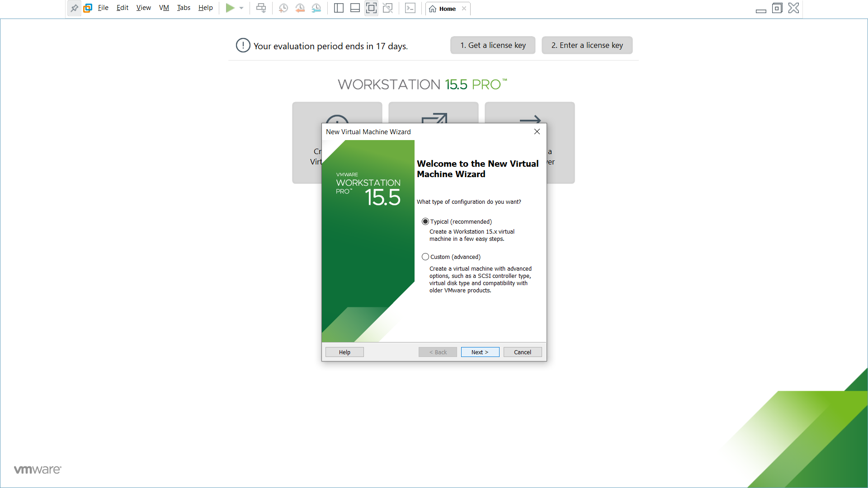Click the wizard Help button

[344, 352]
